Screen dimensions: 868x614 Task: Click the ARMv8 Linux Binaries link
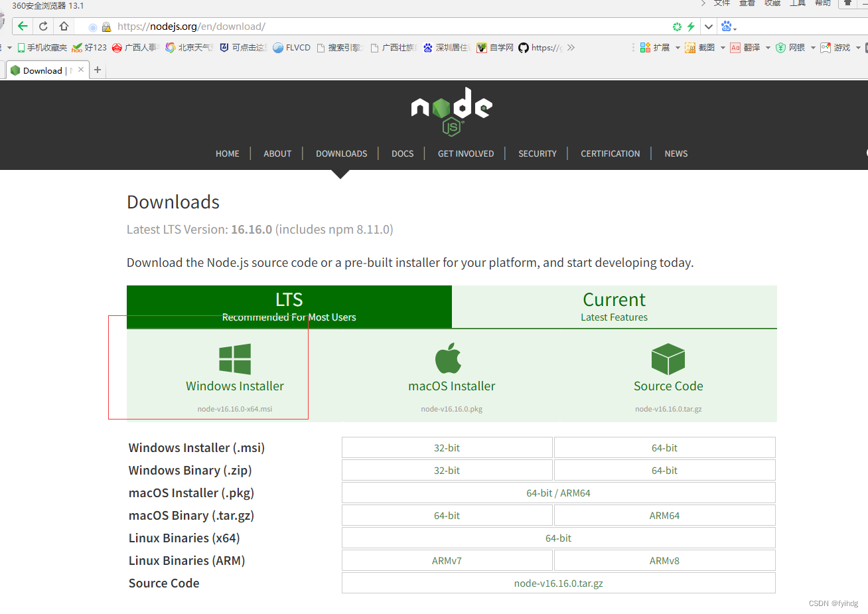pos(664,561)
